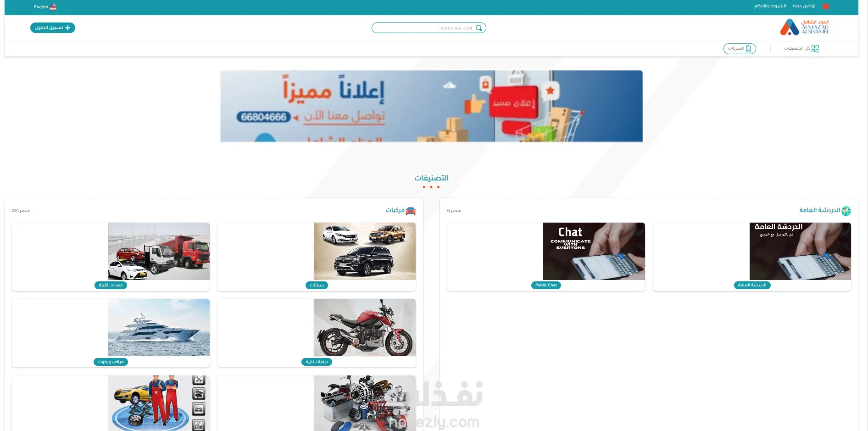Click the general chat avatar icon
Viewport: 868px width, 431px height.
(x=846, y=211)
